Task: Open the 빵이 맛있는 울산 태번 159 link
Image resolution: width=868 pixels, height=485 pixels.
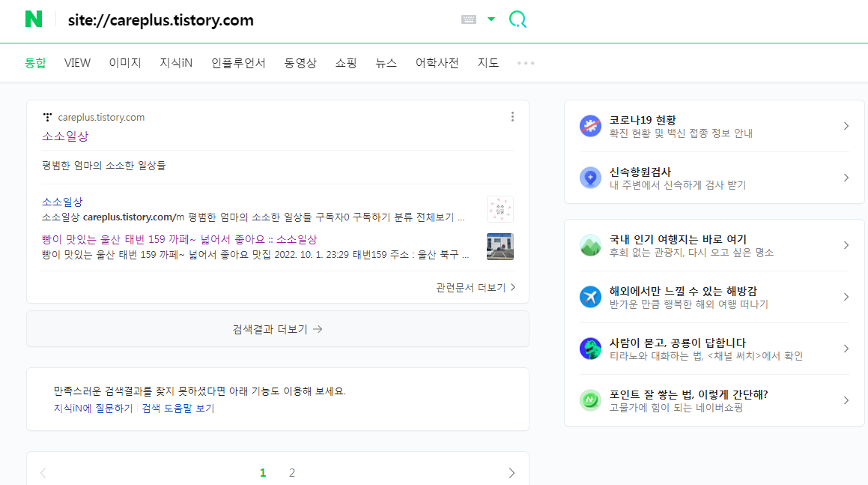Action: pyautogui.click(x=179, y=239)
